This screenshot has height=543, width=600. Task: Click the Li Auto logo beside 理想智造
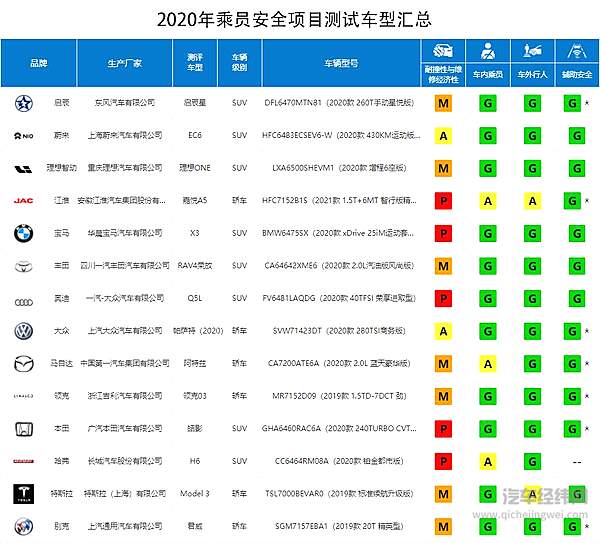click(23, 169)
